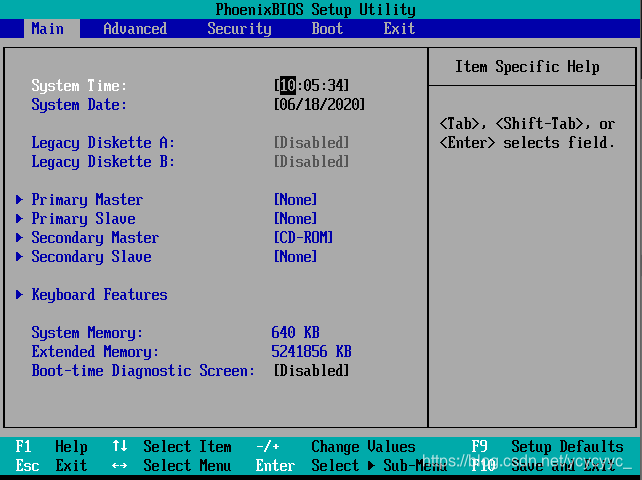Open the Exit menu tab

tap(399, 29)
